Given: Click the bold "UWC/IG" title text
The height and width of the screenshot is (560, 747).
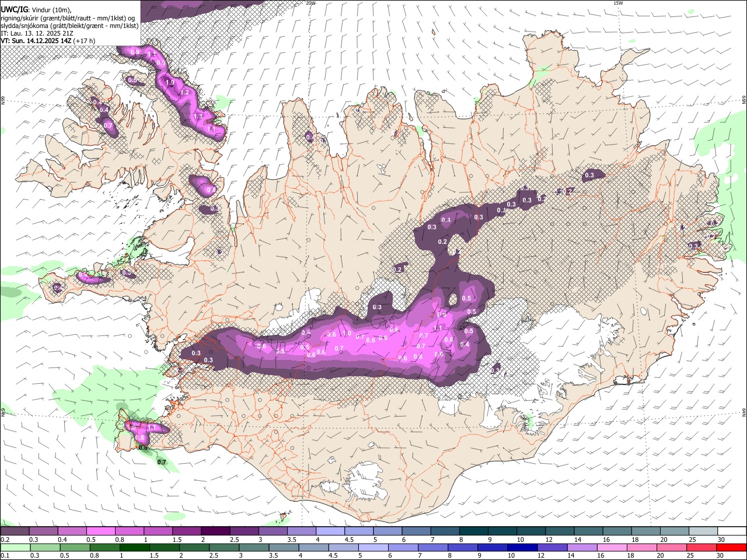Looking at the screenshot, I should point(13,10).
